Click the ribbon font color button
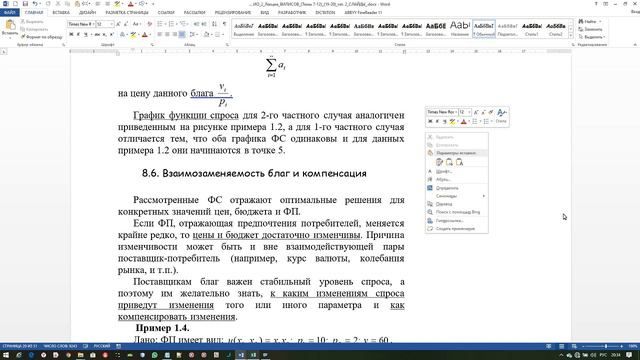This screenshot has width=640, height=360. pyautogui.click(x=144, y=35)
